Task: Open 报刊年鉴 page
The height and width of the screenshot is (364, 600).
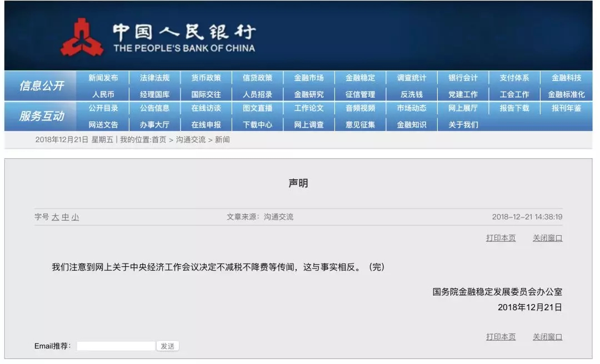Action: tap(566, 108)
